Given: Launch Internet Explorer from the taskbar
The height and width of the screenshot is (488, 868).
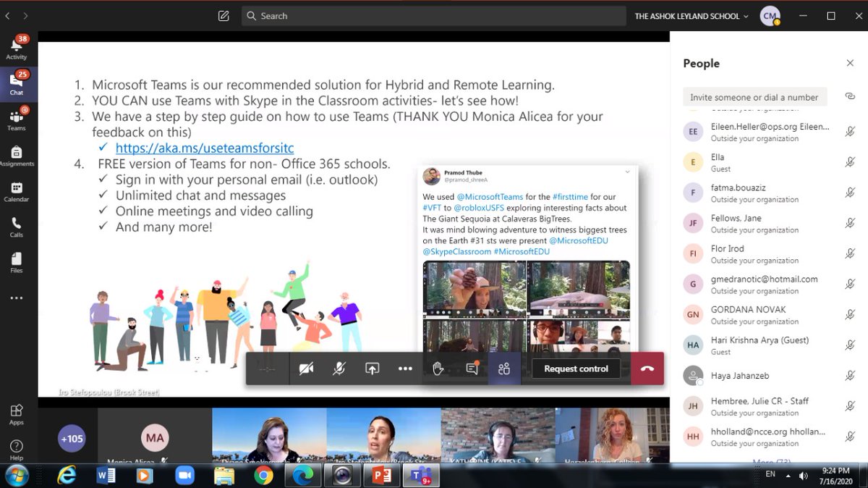Looking at the screenshot, I should click(x=67, y=475).
